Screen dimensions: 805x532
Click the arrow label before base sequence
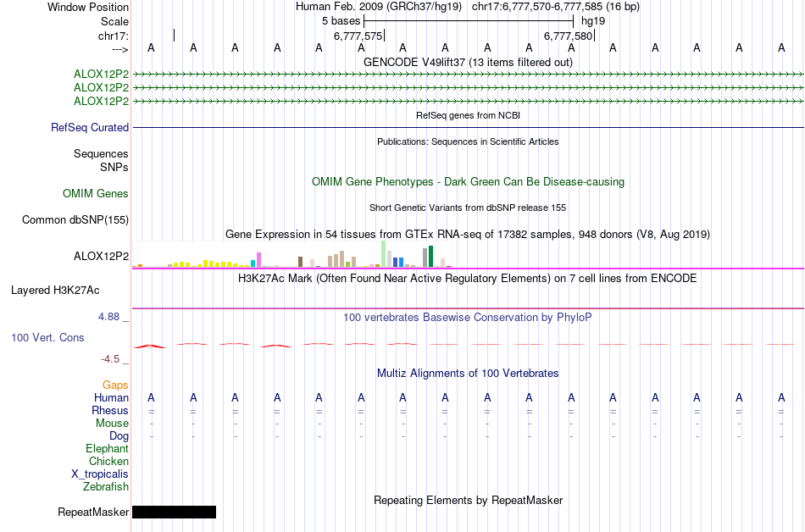tap(119, 49)
